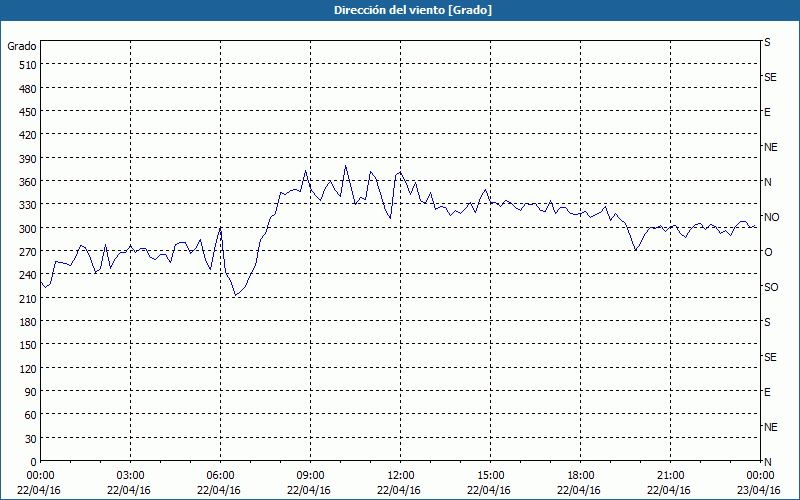
Task: Choose the 60 tick label
Action: pos(31,415)
